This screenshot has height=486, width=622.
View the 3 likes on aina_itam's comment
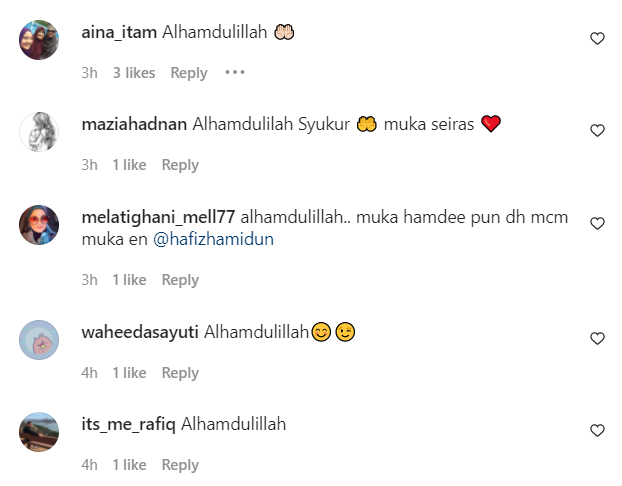click(x=134, y=73)
